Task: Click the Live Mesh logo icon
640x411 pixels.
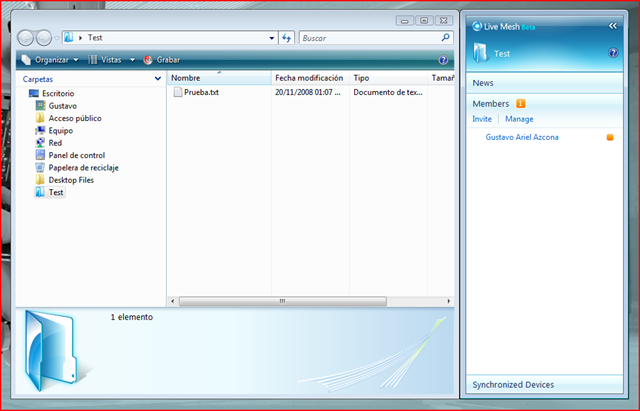Action: point(477,26)
